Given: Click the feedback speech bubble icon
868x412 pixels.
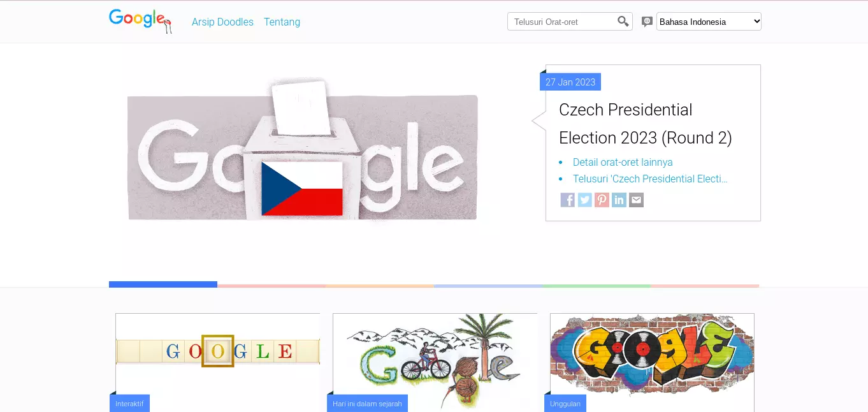Looking at the screenshot, I should coord(647,22).
